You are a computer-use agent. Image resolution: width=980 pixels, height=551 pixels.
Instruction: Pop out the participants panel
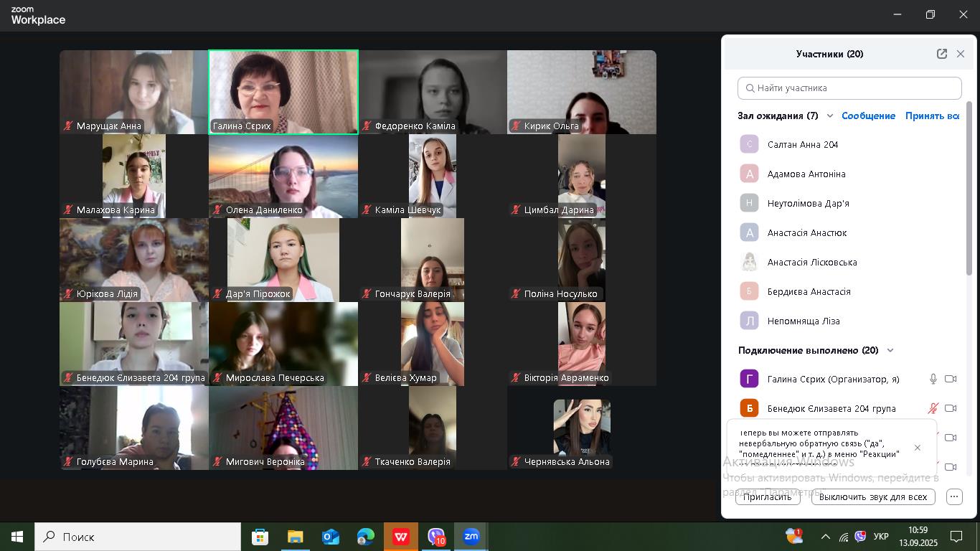tap(942, 54)
